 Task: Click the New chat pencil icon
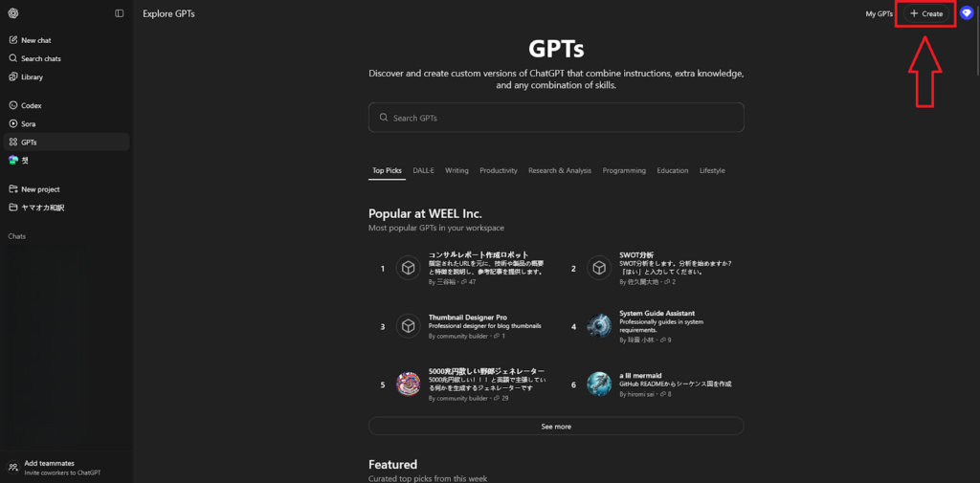pos(13,40)
